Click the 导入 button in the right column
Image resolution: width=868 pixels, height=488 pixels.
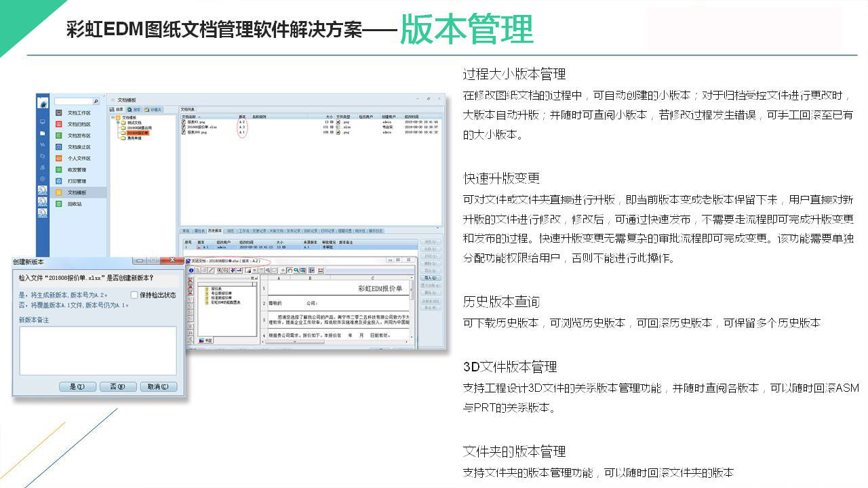pyautogui.click(x=431, y=278)
